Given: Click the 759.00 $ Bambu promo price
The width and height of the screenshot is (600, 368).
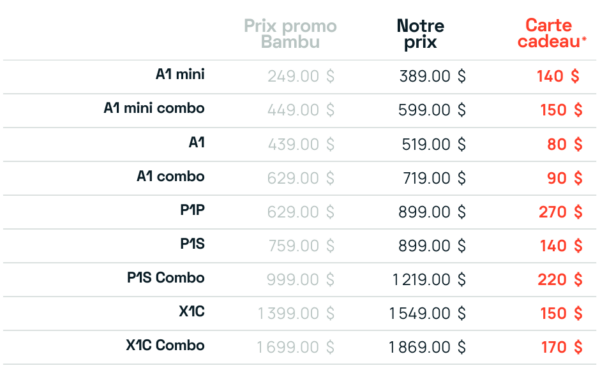Looking at the screenshot, I should (x=302, y=246).
